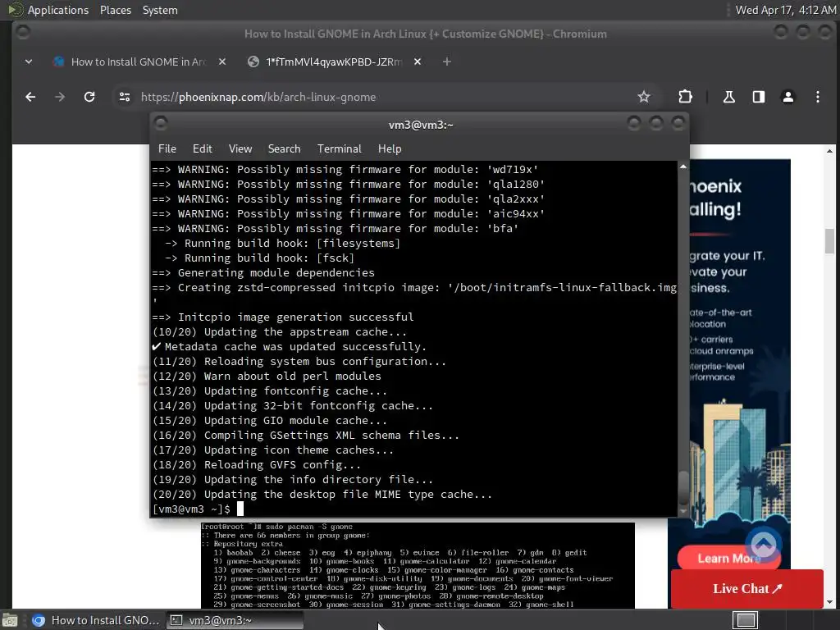Click 'Metadata cache was updated successfully' line
Screen dimensions: 840x630
pos(290,347)
